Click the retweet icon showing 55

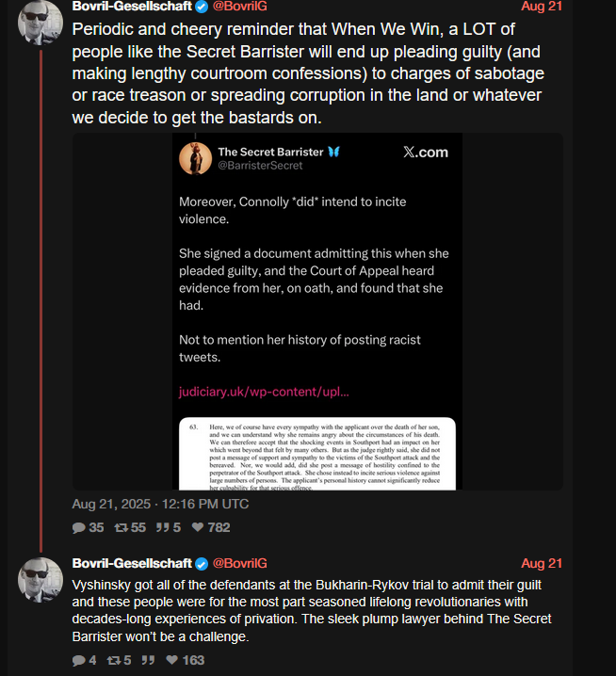pyautogui.click(x=122, y=527)
